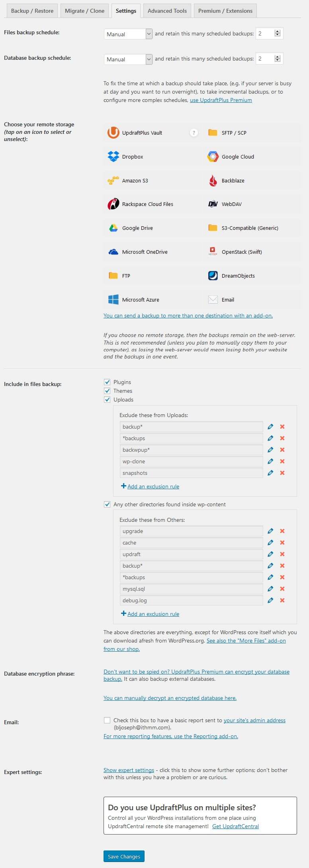
Task: Select the Settings tab
Action: [x=126, y=11]
